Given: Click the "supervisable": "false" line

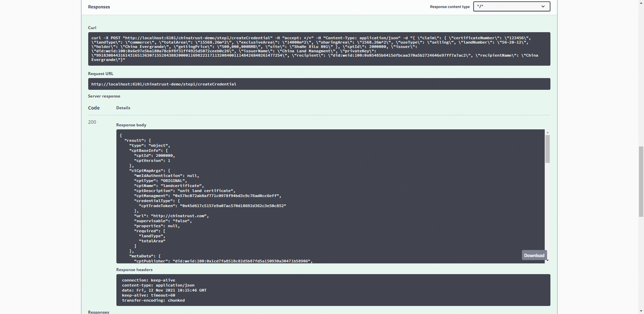Looking at the screenshot, I should [163, 221].
